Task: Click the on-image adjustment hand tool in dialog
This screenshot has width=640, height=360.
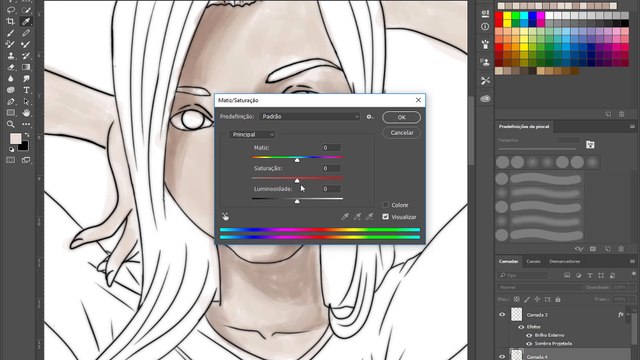Action: coord(225,217)
